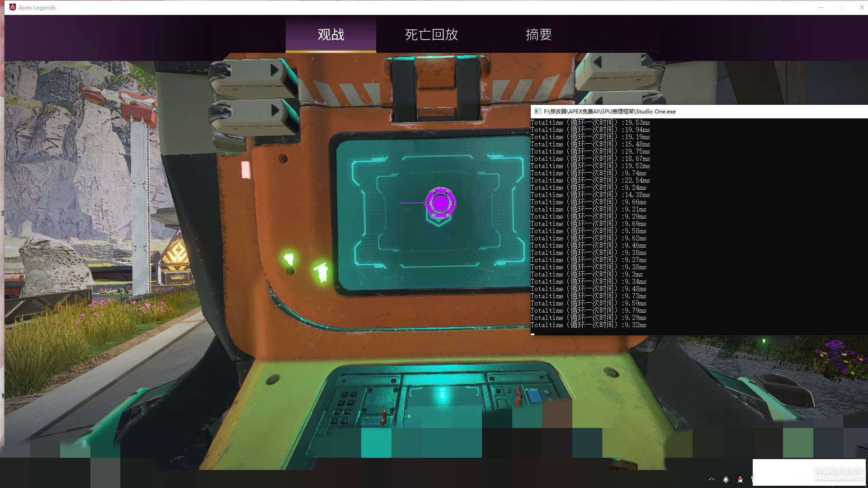Open the QQ penguin tray icon
Screen dimensions: 868x488
click(740, 479)
